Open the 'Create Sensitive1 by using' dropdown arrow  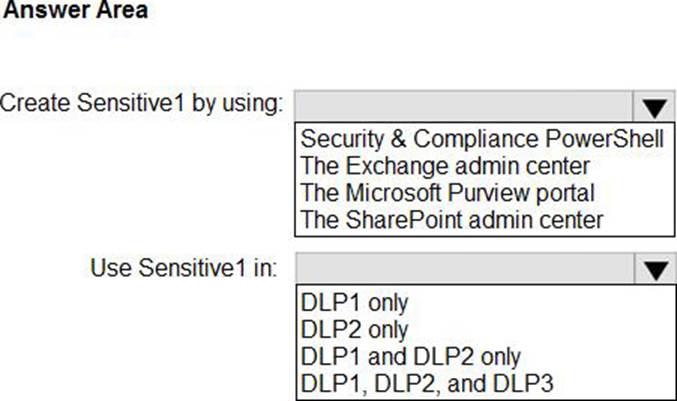click(x=654, y=105)
